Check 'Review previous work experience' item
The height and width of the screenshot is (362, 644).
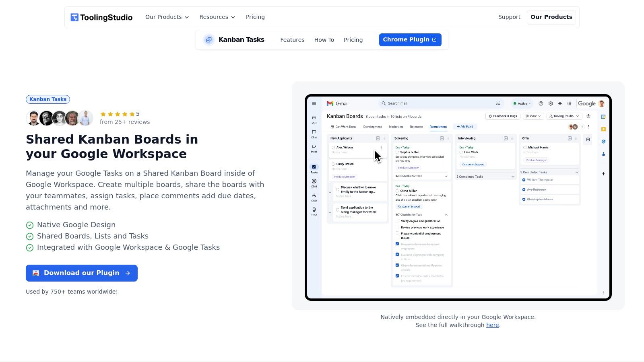pos(397,227)
